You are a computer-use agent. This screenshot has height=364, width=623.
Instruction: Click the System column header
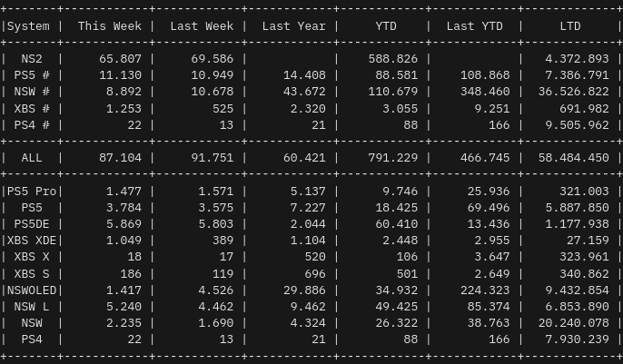point(28,26)
